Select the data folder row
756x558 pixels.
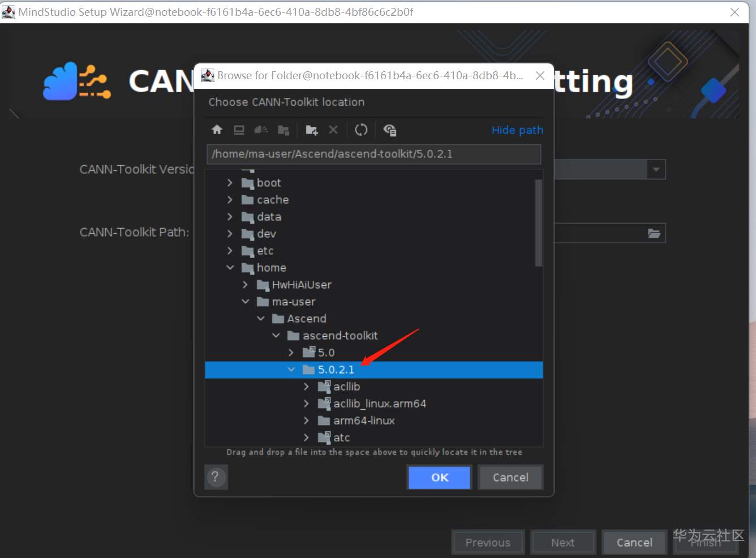(374, 217)
